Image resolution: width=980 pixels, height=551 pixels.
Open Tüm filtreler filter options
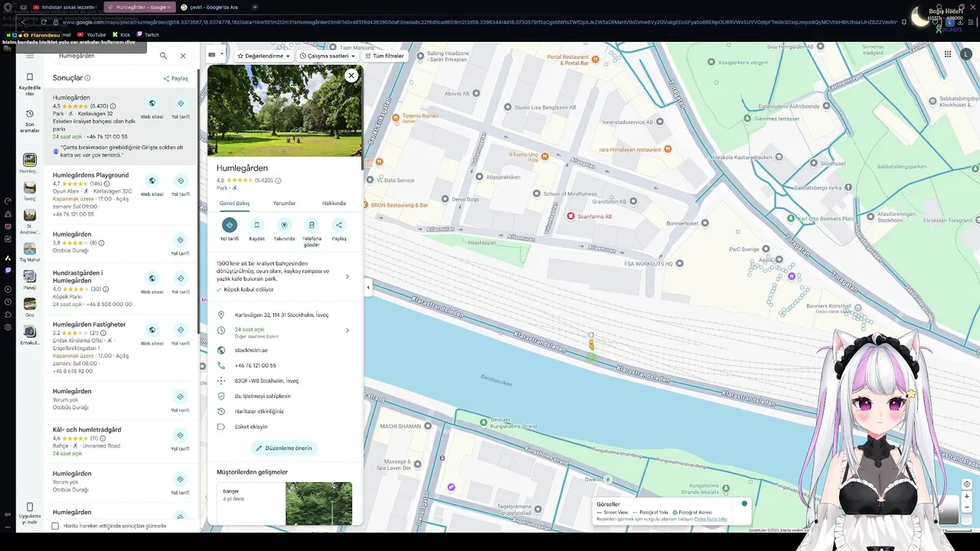(384, 56)
